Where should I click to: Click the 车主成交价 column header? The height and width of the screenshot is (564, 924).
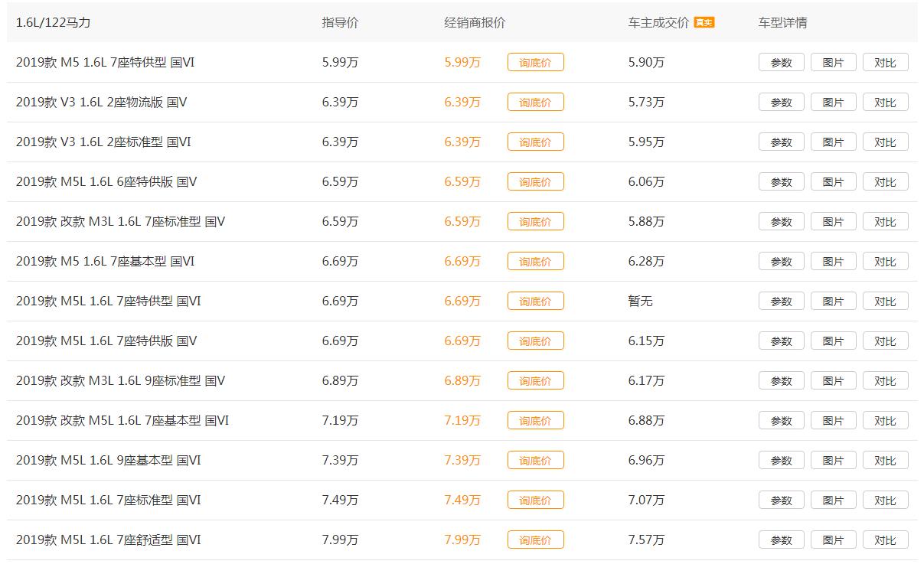pyautogui.click(x=658, y=23)
